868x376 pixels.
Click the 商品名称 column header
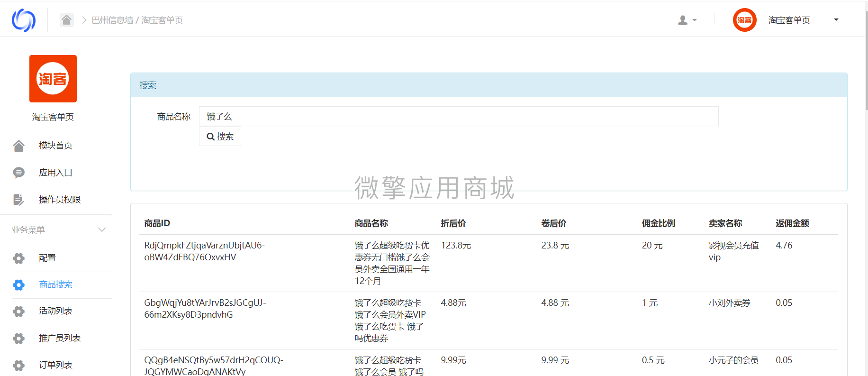point(371,223)
